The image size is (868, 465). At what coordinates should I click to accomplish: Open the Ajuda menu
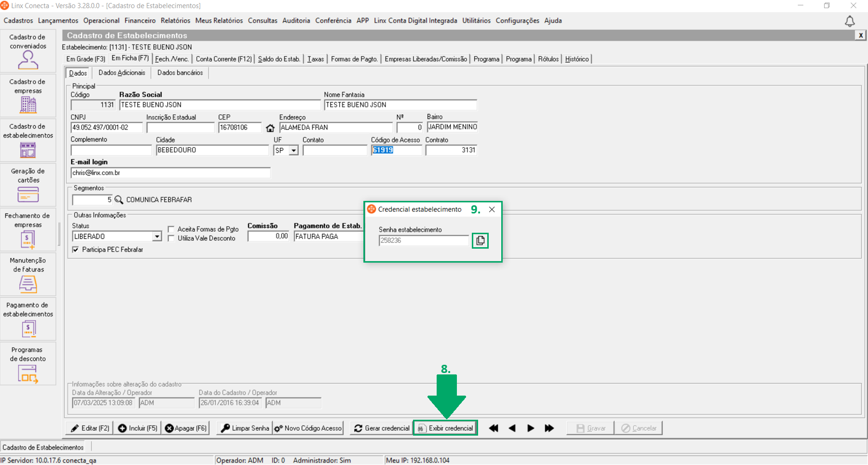click(x=553, y=21)
